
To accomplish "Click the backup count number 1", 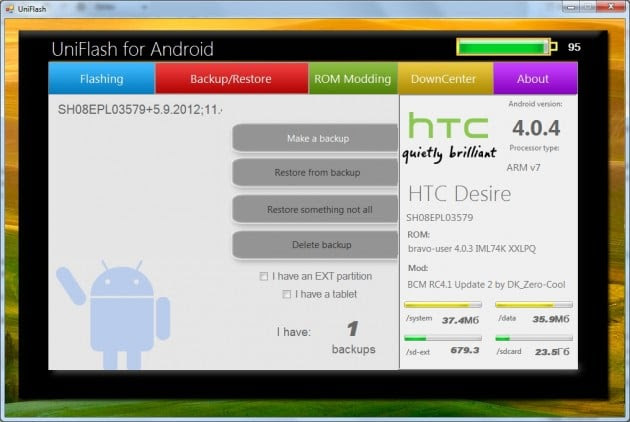I will point(353,329).
